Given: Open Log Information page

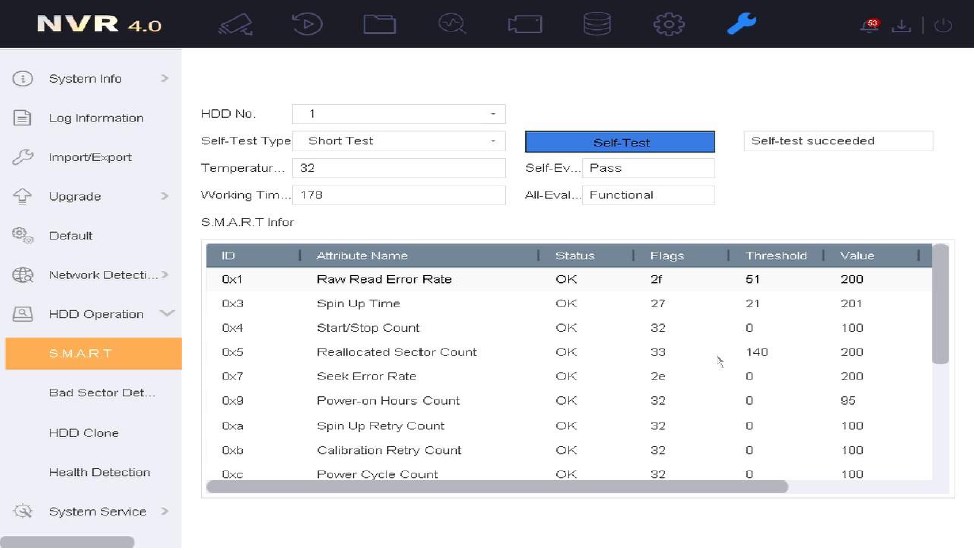Looking at the screenshot, I should pos(95,118).
